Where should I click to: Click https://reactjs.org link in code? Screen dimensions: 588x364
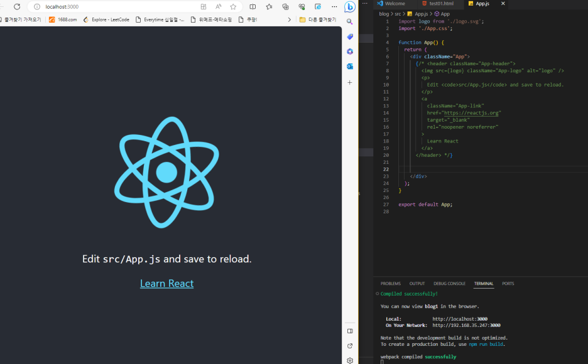[x=471, y=113]
